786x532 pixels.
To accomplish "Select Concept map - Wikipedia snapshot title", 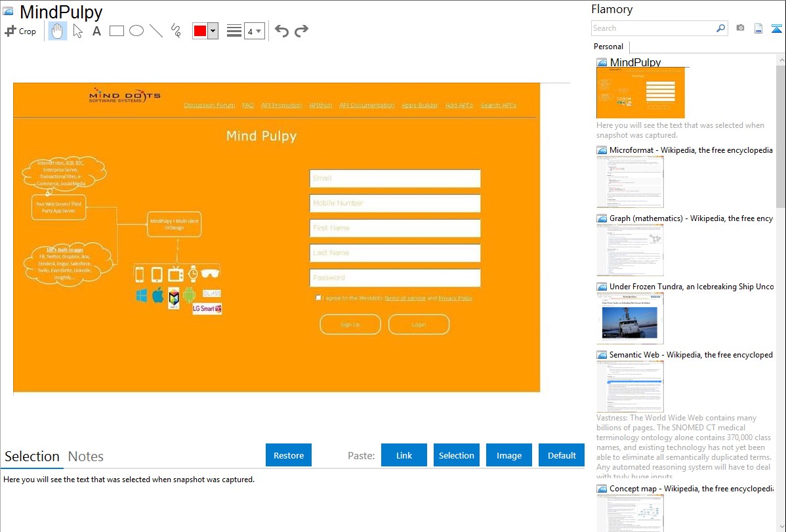I will [691, 489].
